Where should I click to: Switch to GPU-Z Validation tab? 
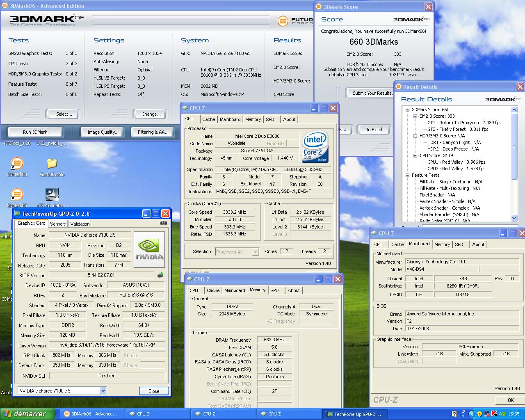[x=80, y=224]
